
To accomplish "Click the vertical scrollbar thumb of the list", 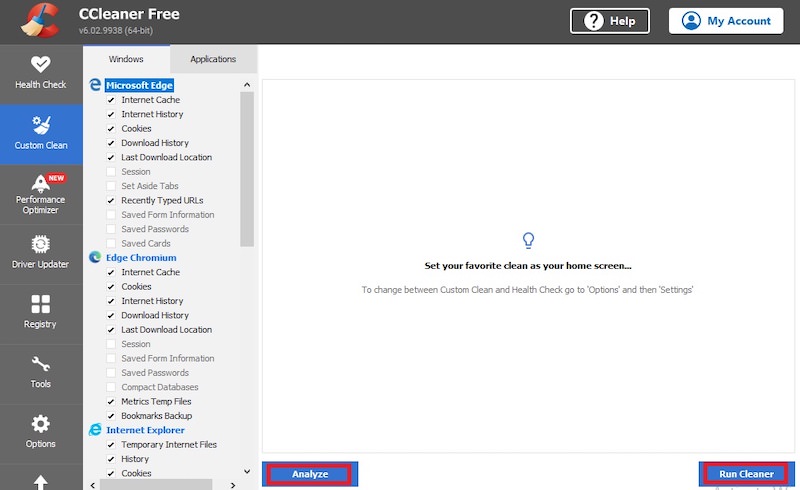I will 247,169.
